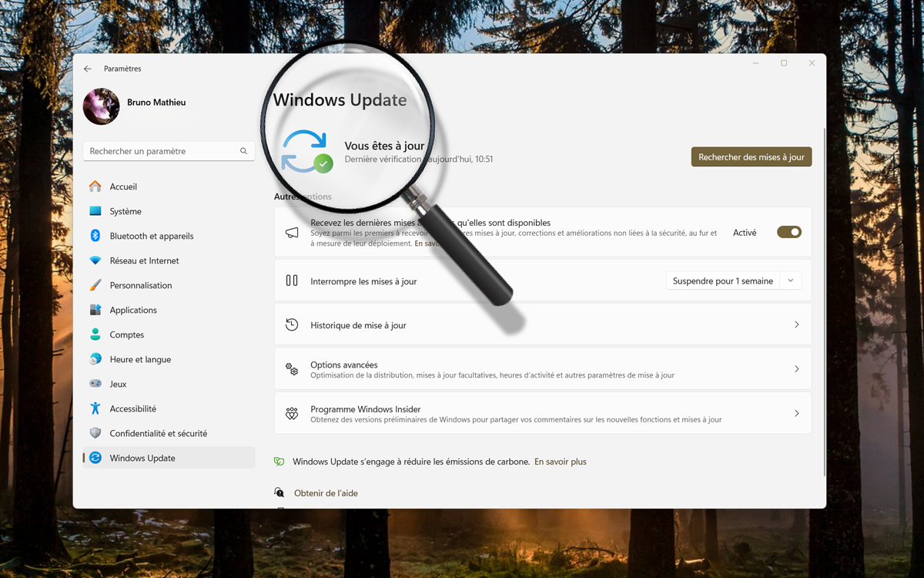Screen dimensions: 924x578
Task: Click the search magnifier icon in the search box
Action: [243, 151]
